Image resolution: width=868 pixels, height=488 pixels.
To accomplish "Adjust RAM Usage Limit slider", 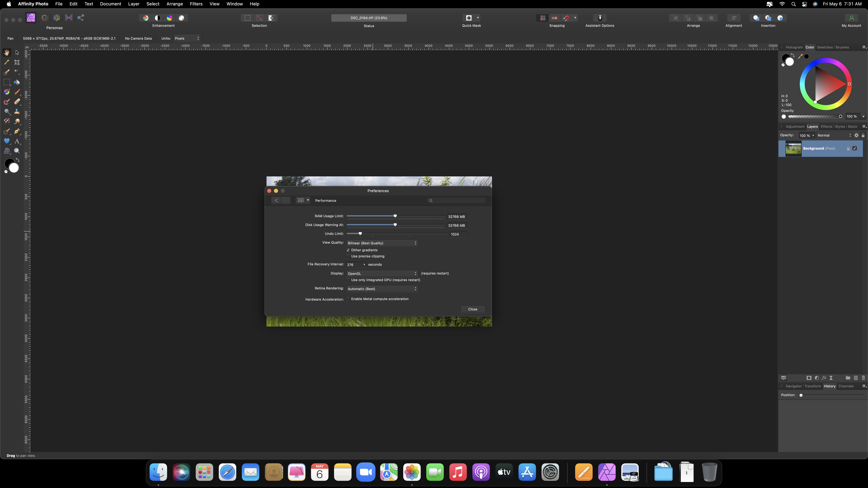I will (x=395, y=216).
